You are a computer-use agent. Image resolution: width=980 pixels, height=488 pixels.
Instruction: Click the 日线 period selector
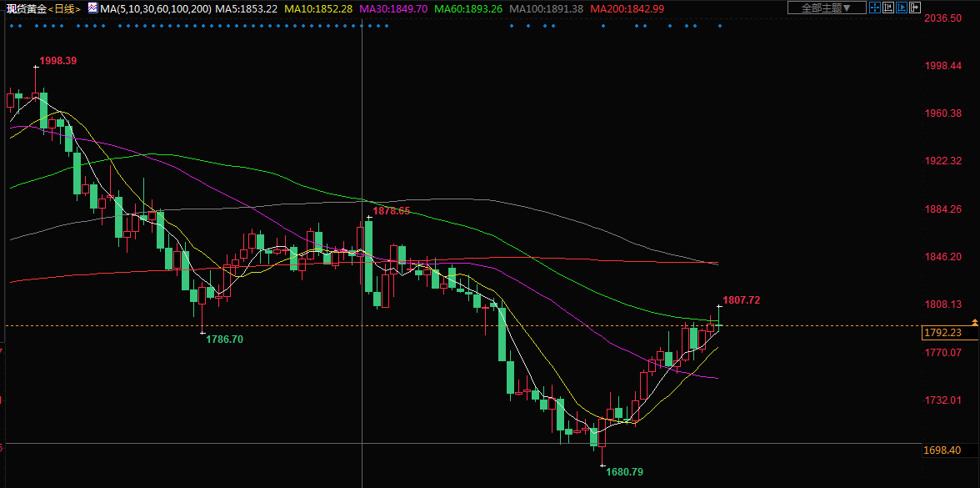(64, 8)
